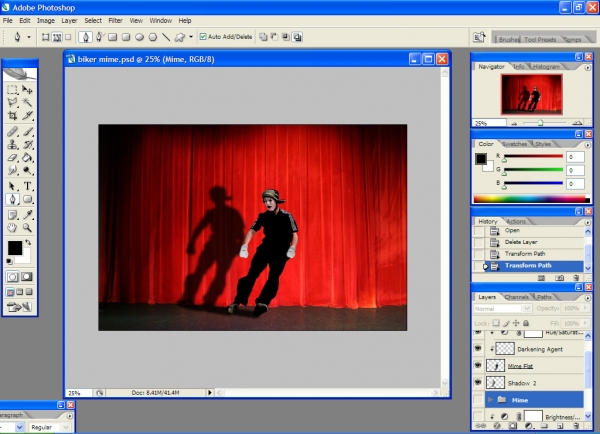Open the Color panel flyout menu
The width and height of the screenshot is (600, 434).
coord(588,145)
